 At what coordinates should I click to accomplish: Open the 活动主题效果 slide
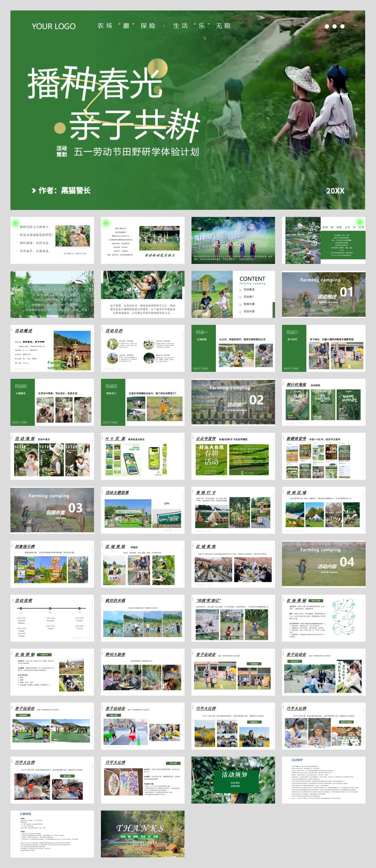(x=143, y=510)
